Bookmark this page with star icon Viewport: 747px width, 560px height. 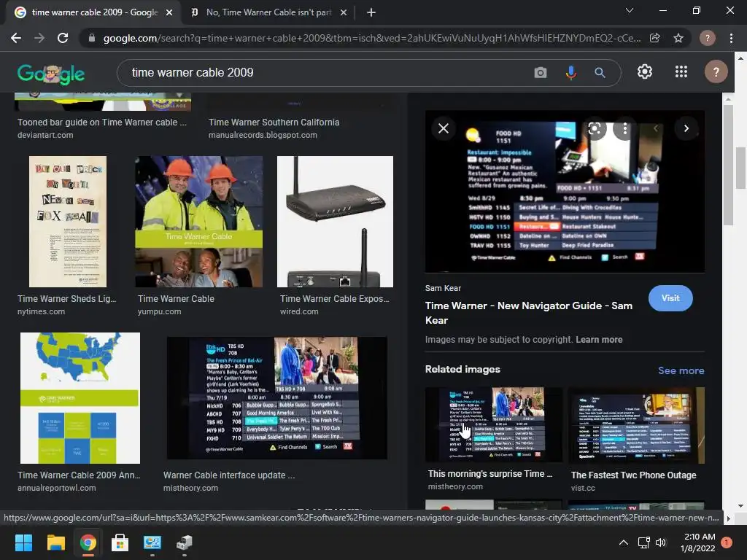[678, 38]
